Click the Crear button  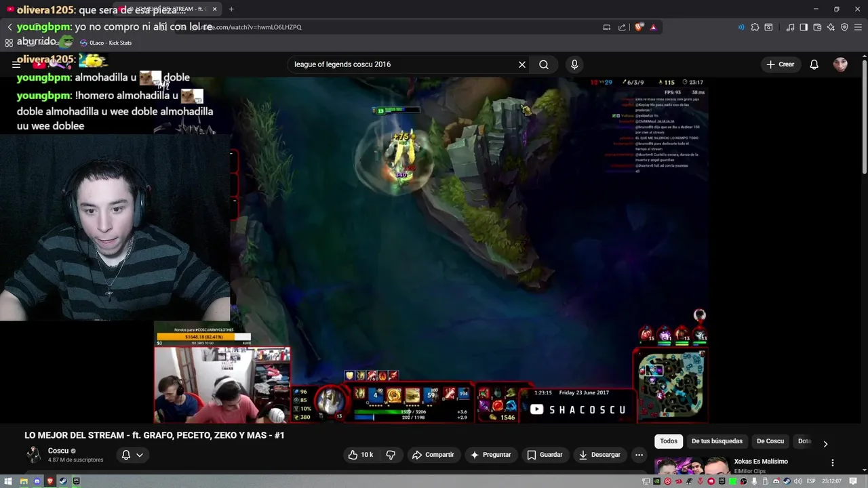(x=780, y=64)
